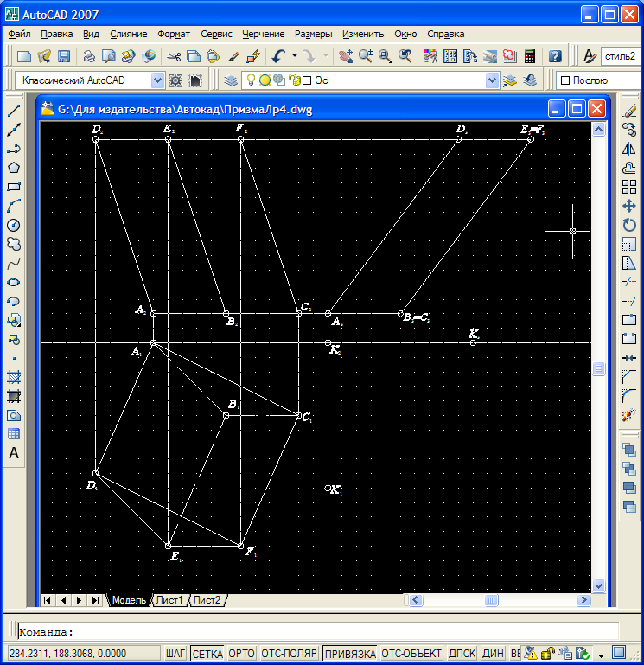Click the Undo arrow icon
This screenshot has height=665, width=644.
click(278, 56)
